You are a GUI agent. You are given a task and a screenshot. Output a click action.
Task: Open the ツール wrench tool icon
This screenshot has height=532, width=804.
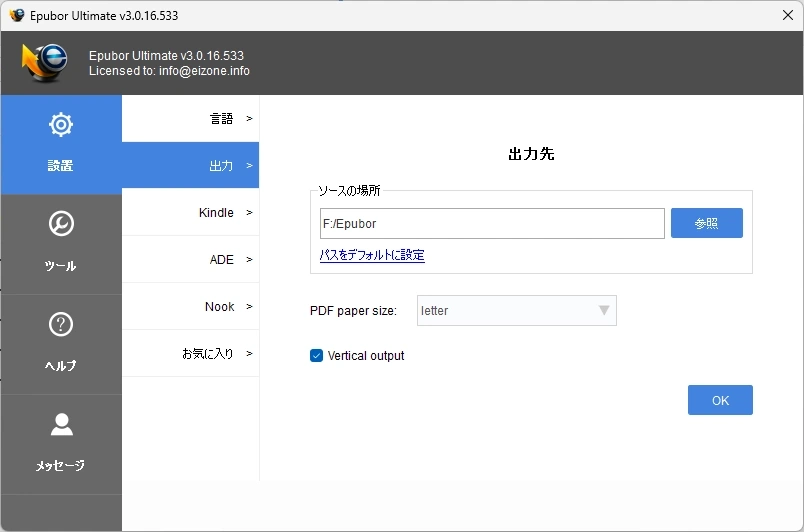pos(61,223)
